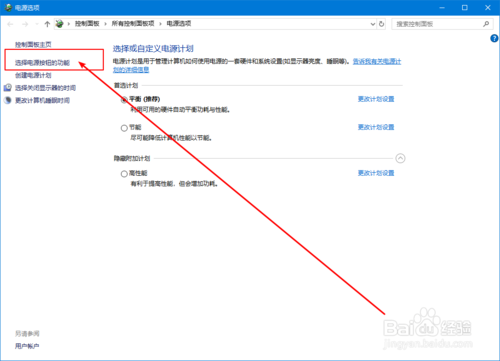The height and width of the screenshot is (361, 500).
Task: Select the 节能 power plan
Action: 124,128
